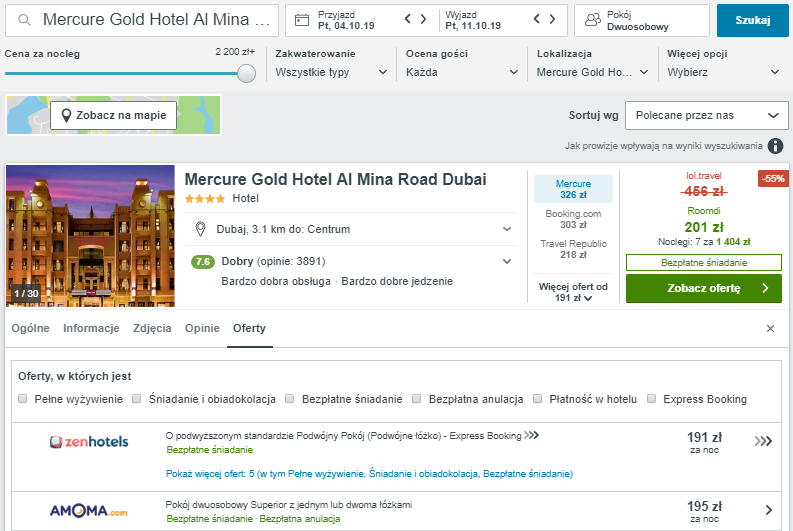
Task: Click 195 zł za noc price
Action: click(704, 511)
